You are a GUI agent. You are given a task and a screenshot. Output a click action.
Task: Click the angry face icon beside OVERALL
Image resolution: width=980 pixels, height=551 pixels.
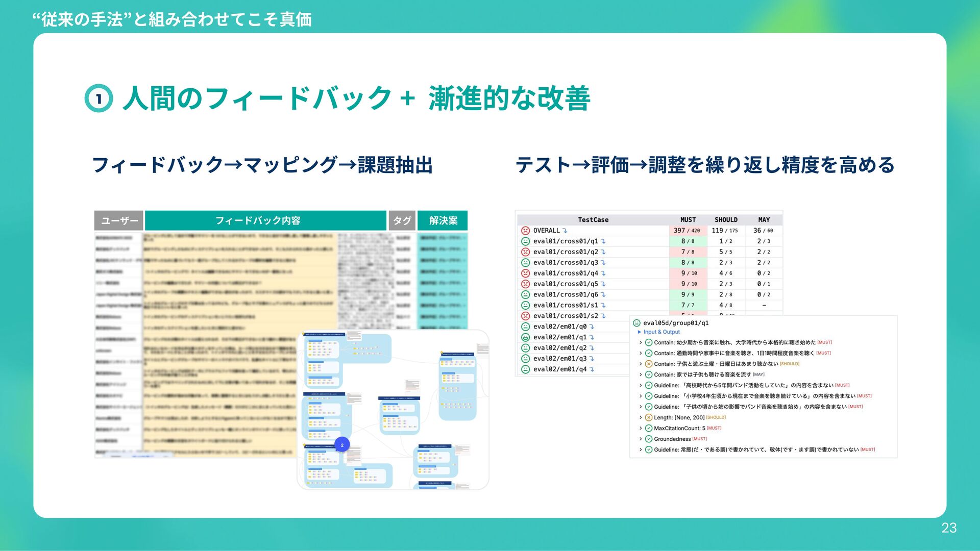click(525, 231)
